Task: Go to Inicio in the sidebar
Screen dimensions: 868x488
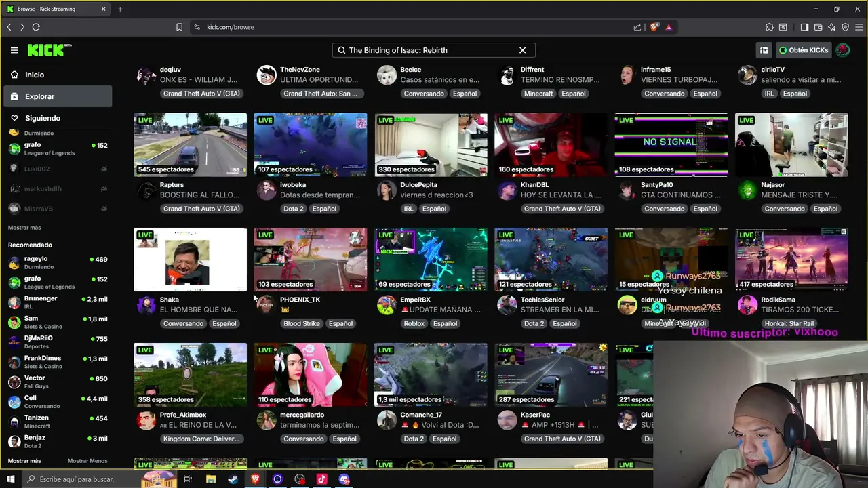Action: (x=58, y=75)
